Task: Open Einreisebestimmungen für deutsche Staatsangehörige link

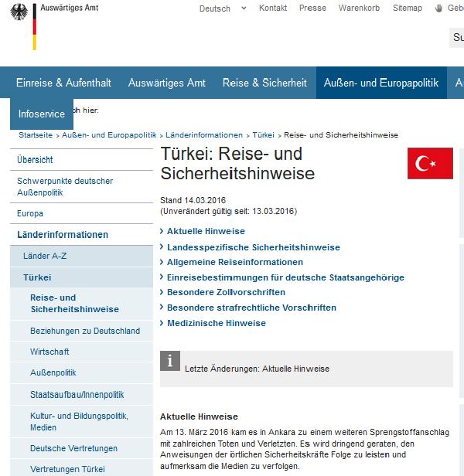Action: (285, 277)
